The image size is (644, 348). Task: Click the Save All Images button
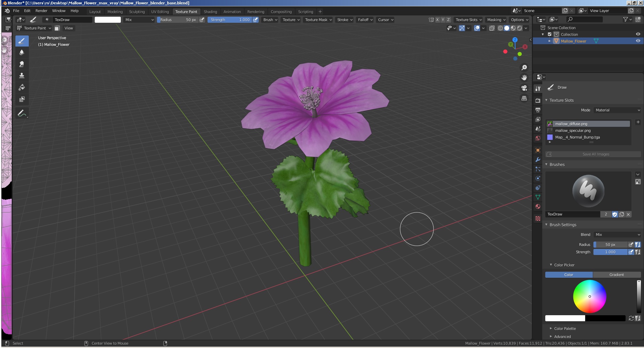(x=593, y=154)
